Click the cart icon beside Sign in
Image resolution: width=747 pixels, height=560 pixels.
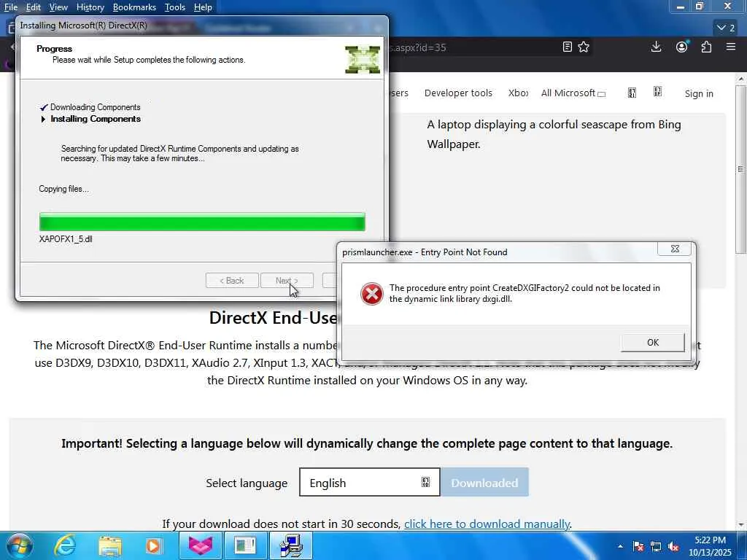[657, 92]
